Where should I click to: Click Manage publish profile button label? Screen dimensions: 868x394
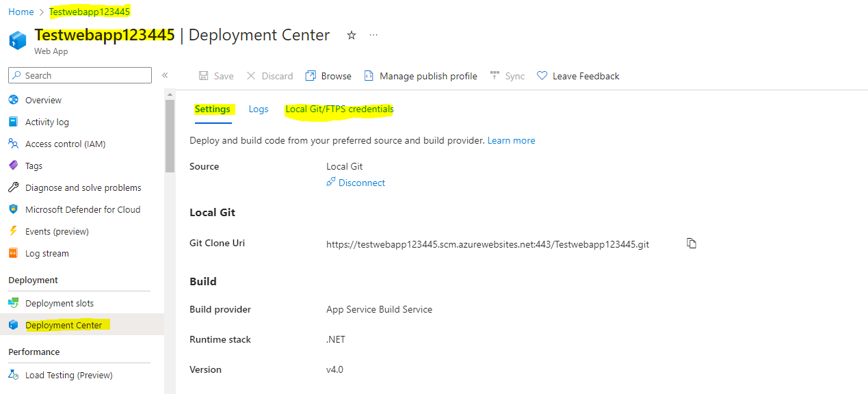pyautogui.click(x=428, y=76)
